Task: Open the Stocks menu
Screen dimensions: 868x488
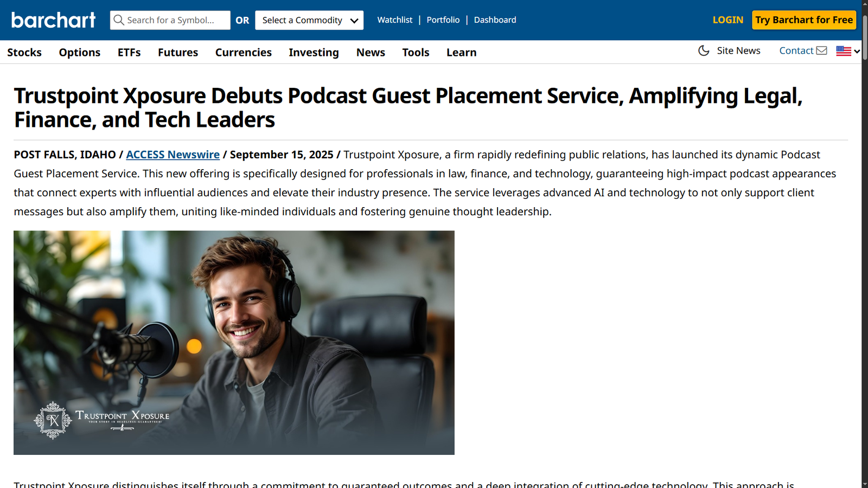Action: pyautogui.click(x=24, y=53)
